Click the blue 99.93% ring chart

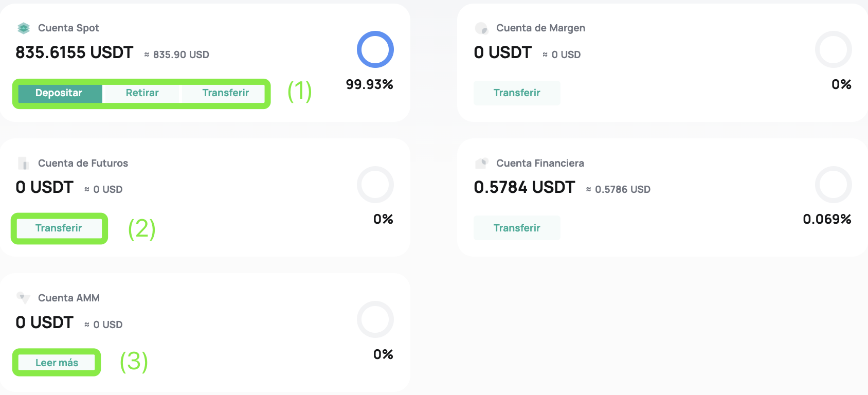375,49
